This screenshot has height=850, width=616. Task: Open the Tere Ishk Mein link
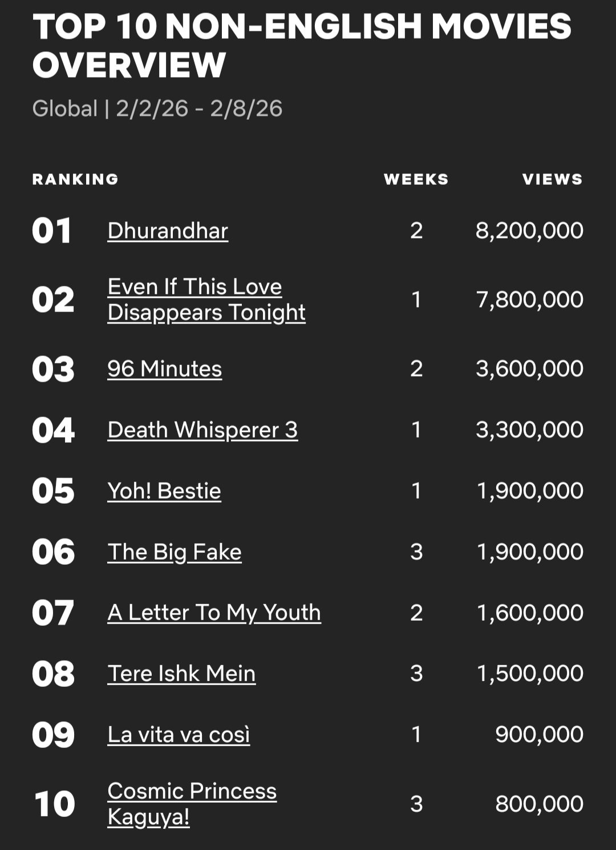(181, 673)
